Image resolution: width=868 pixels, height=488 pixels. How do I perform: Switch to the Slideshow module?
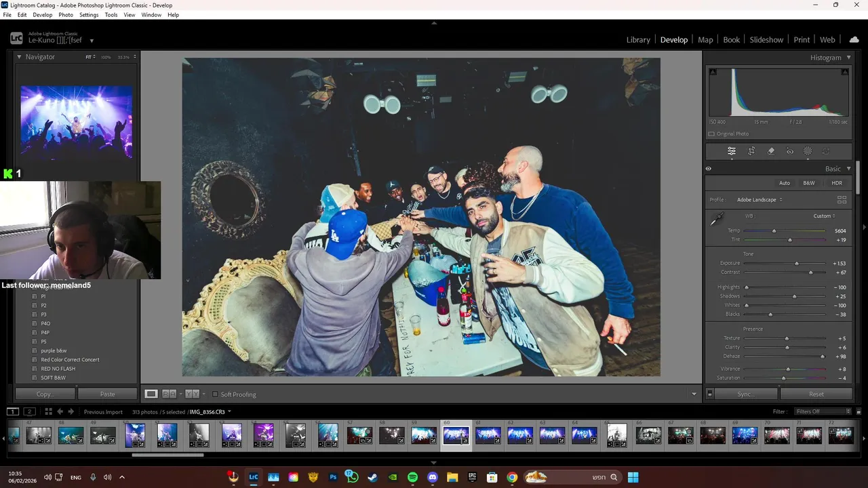(766, 39)
